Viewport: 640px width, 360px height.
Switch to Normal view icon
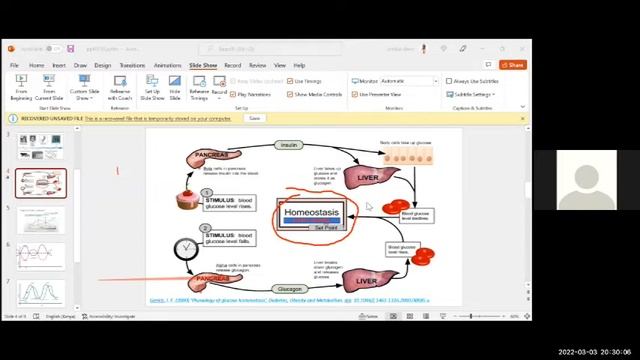tap(393, 316)
